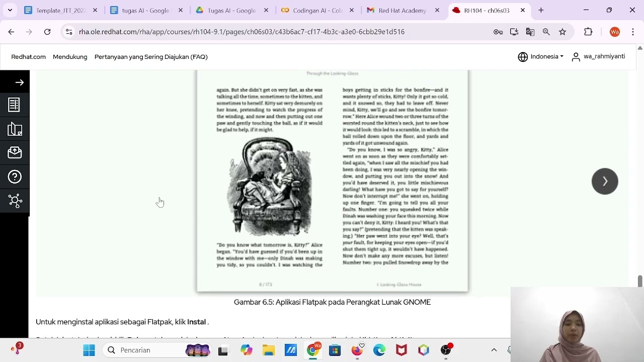Switch to the tugas AI Google Docs tab

point(147,10)
